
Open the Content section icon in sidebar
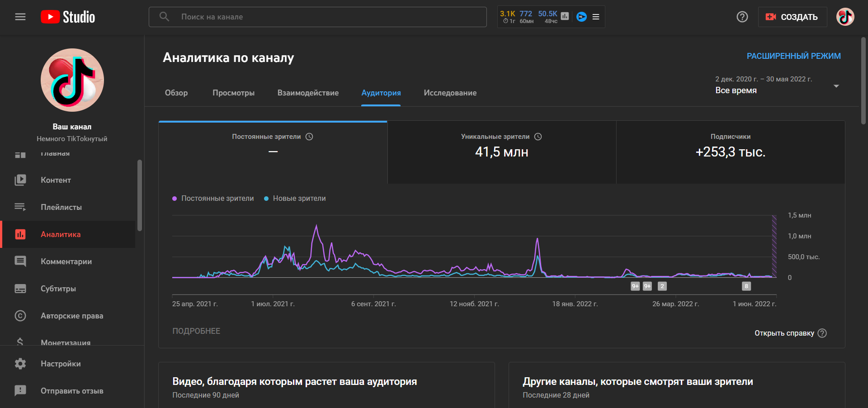(20, 180)
